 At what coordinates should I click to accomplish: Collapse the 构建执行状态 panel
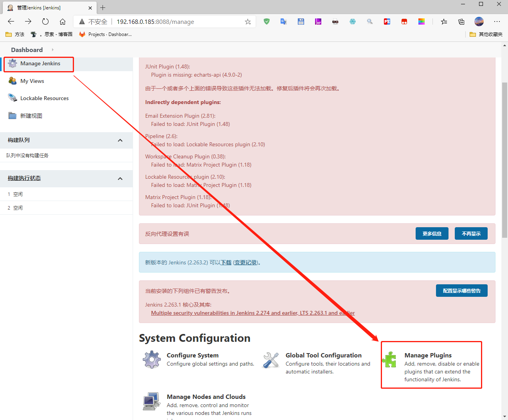pos(120,179)
